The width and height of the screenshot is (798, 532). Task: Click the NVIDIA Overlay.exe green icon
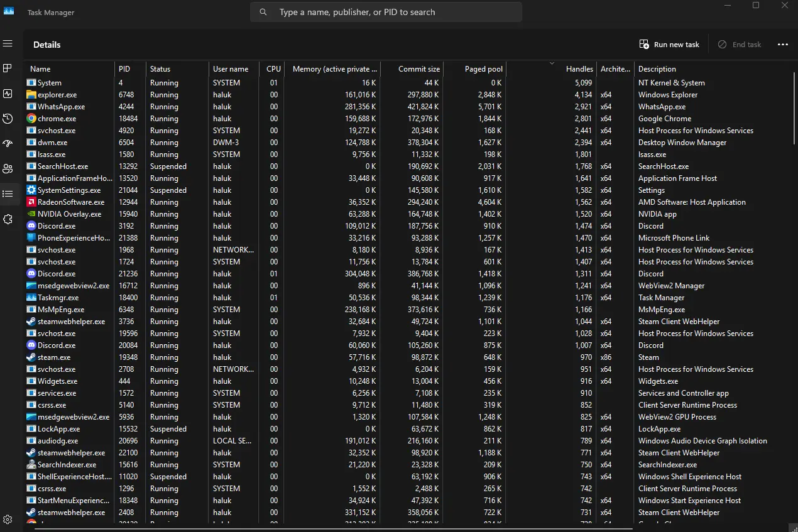[31, 214]
